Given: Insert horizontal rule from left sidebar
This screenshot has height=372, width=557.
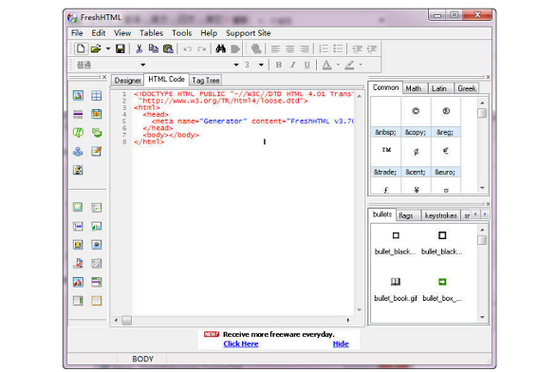Looking at the screenshot, I should pos(78,114).
